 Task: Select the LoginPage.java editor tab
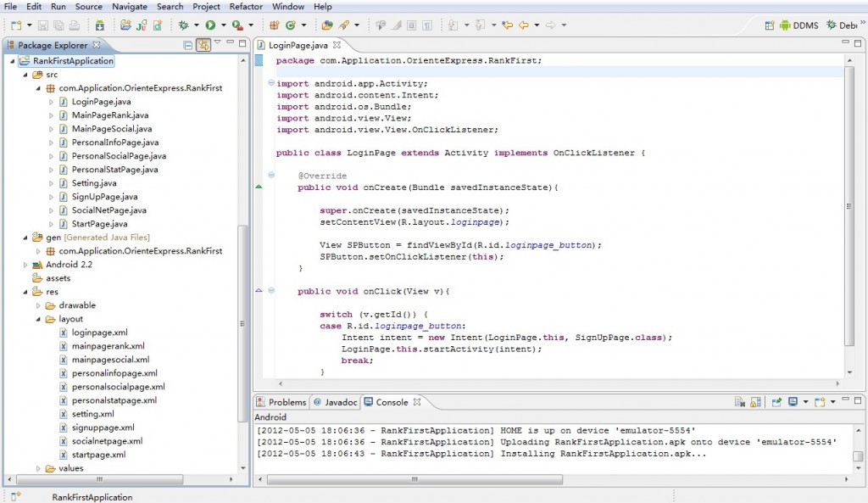pos(298,46)
